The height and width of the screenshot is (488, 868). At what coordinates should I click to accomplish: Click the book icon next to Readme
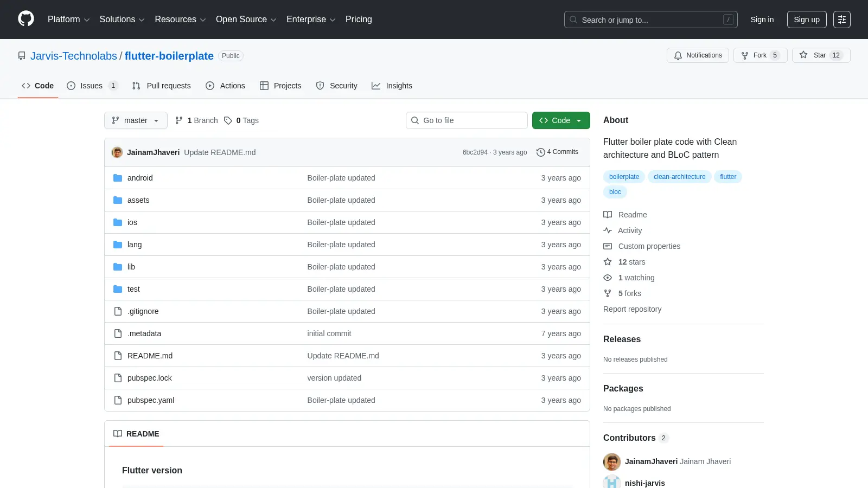pyautogui.click(x=608, y=215)
